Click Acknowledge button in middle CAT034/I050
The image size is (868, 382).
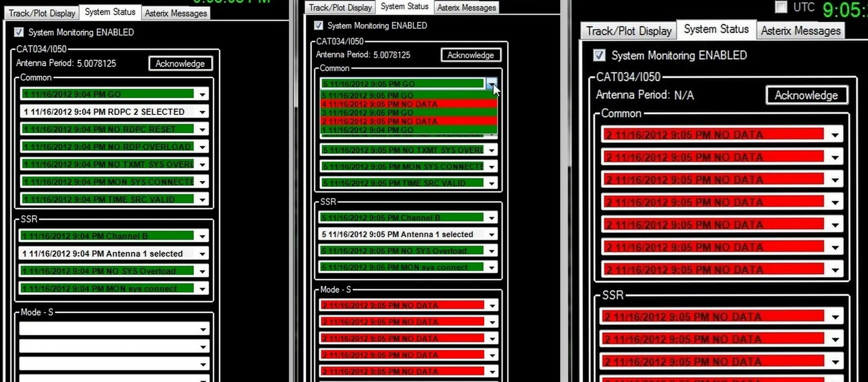[471, 55]
